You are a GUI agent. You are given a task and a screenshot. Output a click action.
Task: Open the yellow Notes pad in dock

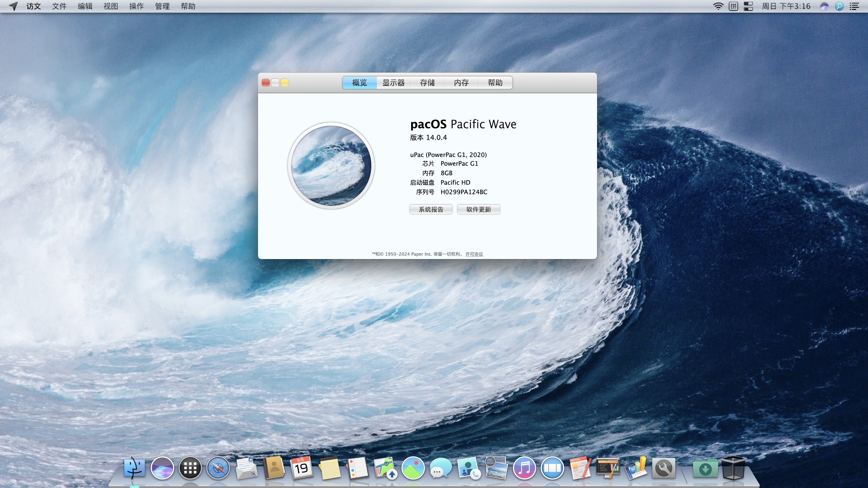point(330,468)
